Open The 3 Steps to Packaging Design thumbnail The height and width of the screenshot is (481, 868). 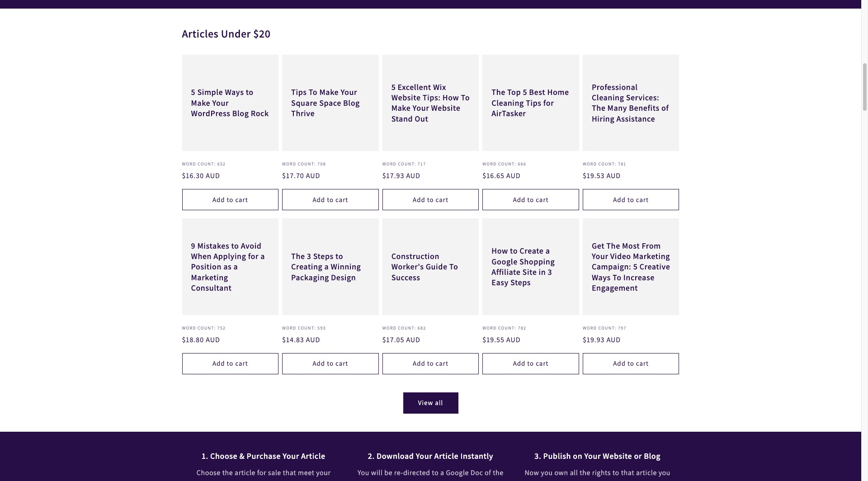325,267
